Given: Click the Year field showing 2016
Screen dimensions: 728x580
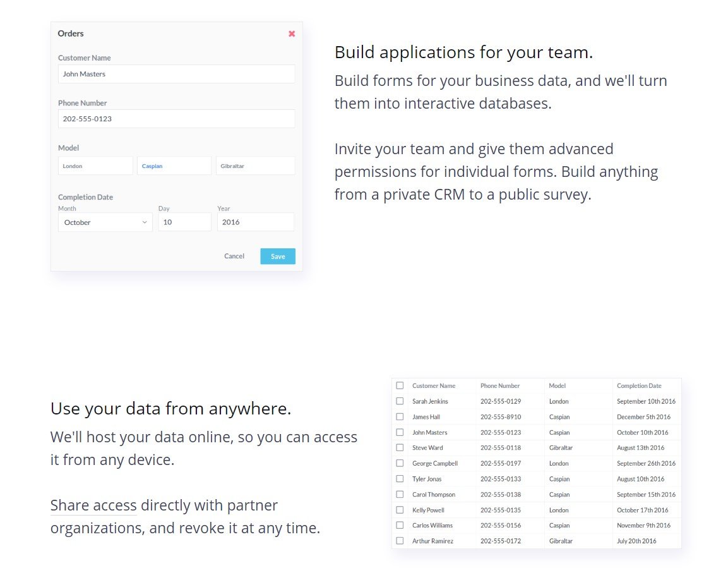Looking at the screenshot, I should [255, 222].
